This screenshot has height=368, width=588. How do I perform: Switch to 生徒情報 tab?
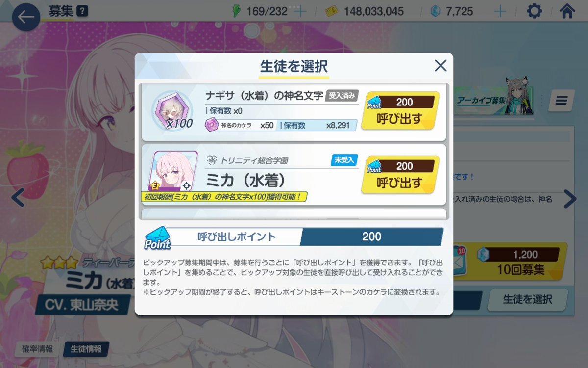pyautogui.click(x=86, y=349)
